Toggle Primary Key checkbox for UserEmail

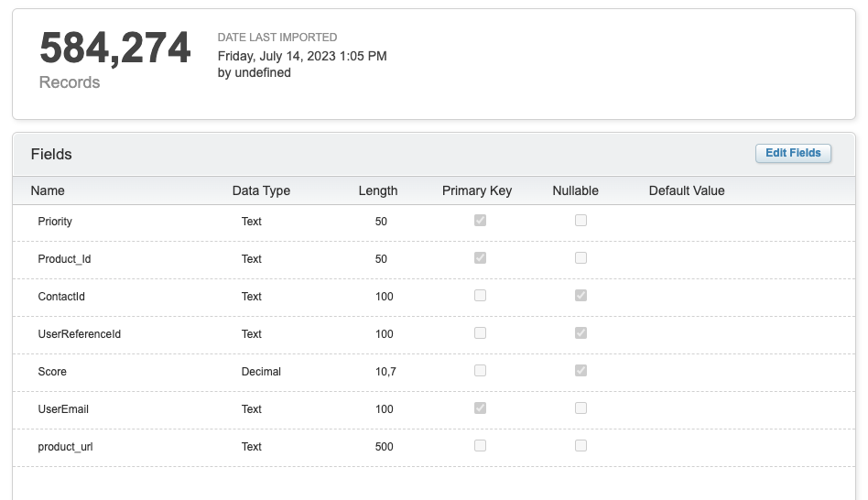[480, 408]
